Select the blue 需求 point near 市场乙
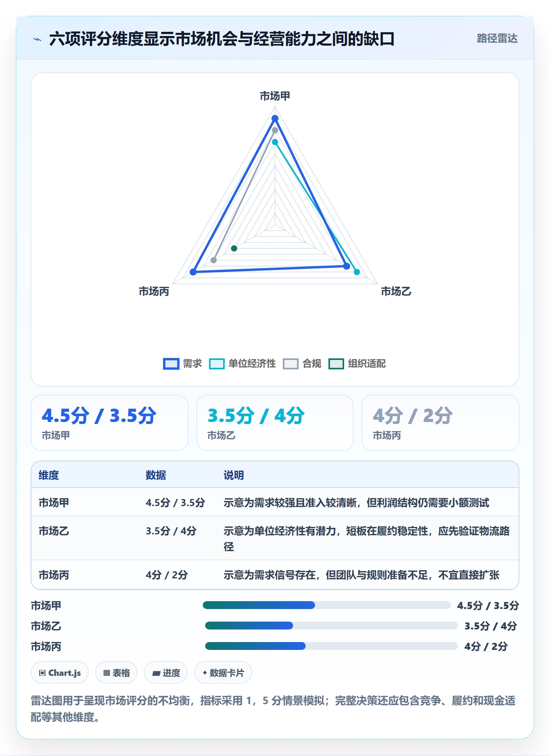The height and width of the screenshot is (756, 550). (346, 266)
